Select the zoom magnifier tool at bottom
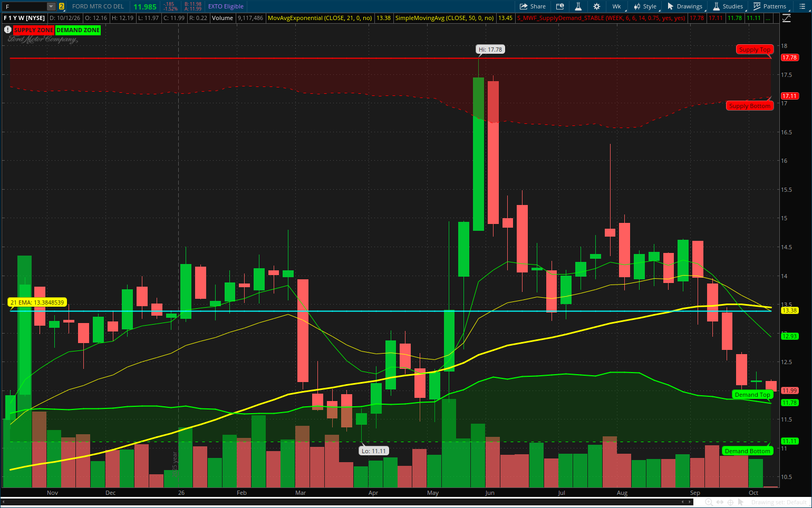Viewport: 812px width, 508px height. pos(709,502)
